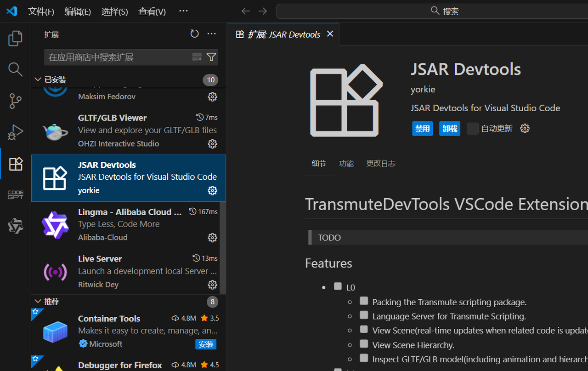
Task: Install Container Tools with 安装 button
Action: click(206, 344)
